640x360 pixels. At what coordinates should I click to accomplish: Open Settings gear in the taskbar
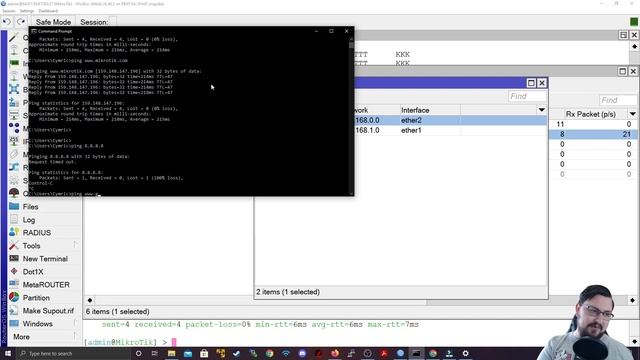pos(465,353)
